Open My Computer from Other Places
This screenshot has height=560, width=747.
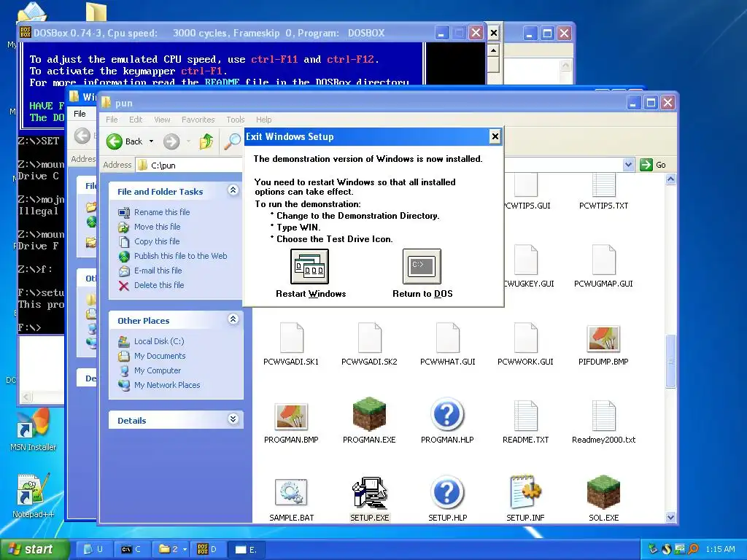point(158,370)
